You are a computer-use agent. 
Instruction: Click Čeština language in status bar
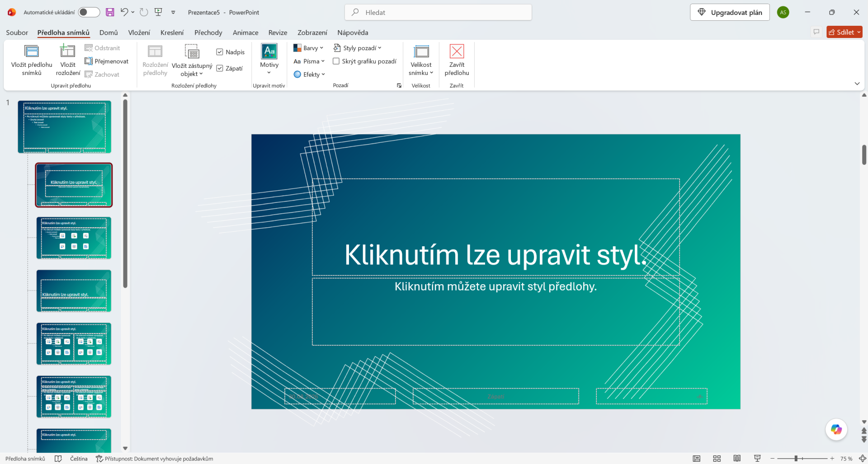[79, 459]
